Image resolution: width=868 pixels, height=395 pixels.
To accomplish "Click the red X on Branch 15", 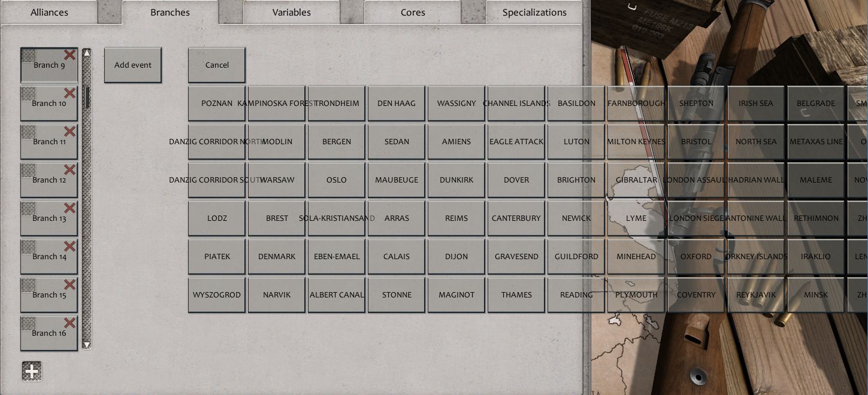I will point(70,285).
